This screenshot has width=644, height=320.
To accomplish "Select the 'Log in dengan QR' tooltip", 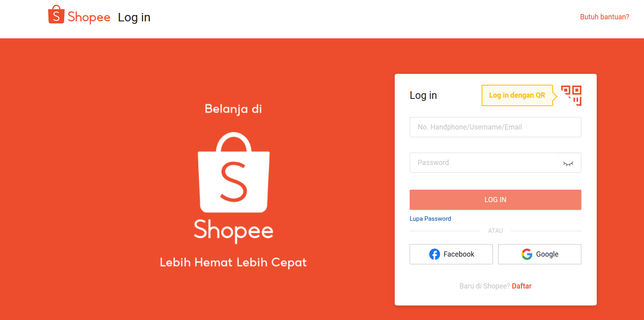I will point(517,95).
